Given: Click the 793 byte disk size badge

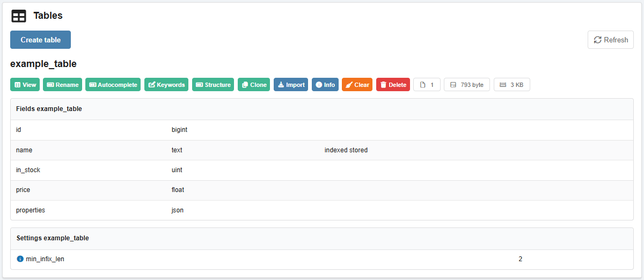Looking at the screenshot, I should 466,85.
